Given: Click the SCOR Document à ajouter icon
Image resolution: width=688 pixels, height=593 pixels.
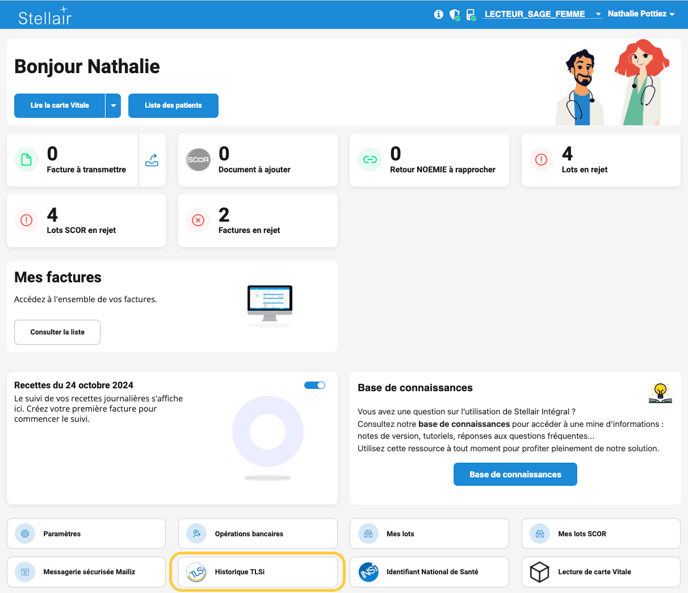Looking at the screenshot, I should click(x=198, y=160).
